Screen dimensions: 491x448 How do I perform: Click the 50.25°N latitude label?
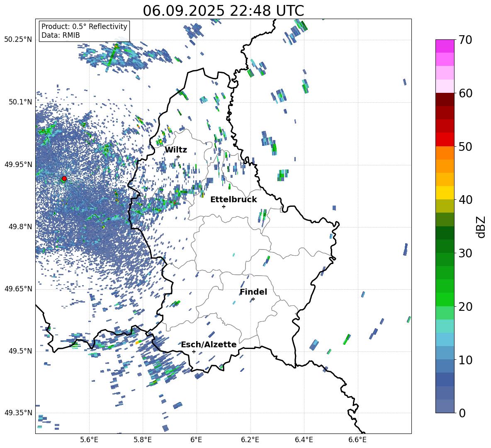[18, 40]
